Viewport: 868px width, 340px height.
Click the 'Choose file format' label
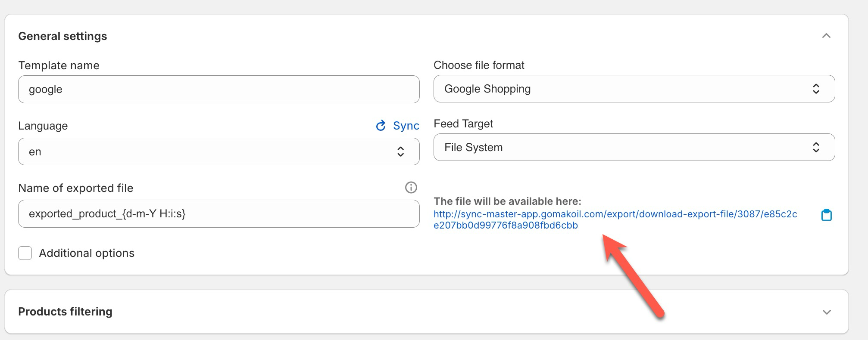pyautogui.click(x=479, y=65)
